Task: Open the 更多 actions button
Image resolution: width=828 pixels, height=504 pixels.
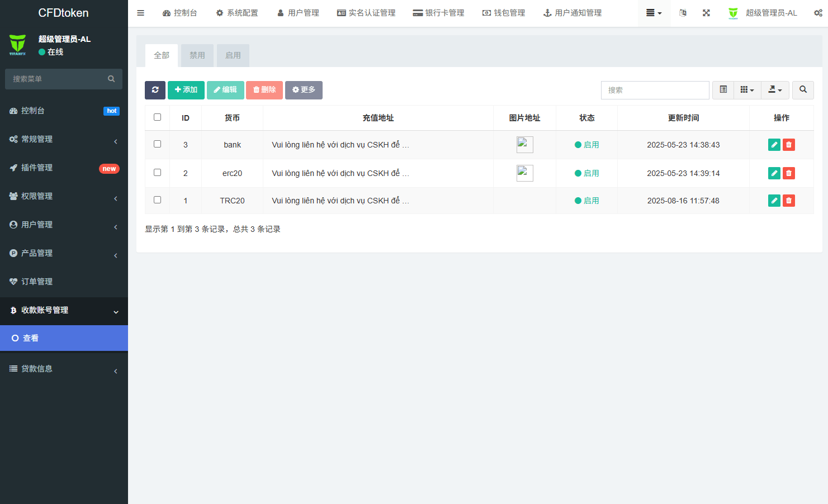Action: 304,90
